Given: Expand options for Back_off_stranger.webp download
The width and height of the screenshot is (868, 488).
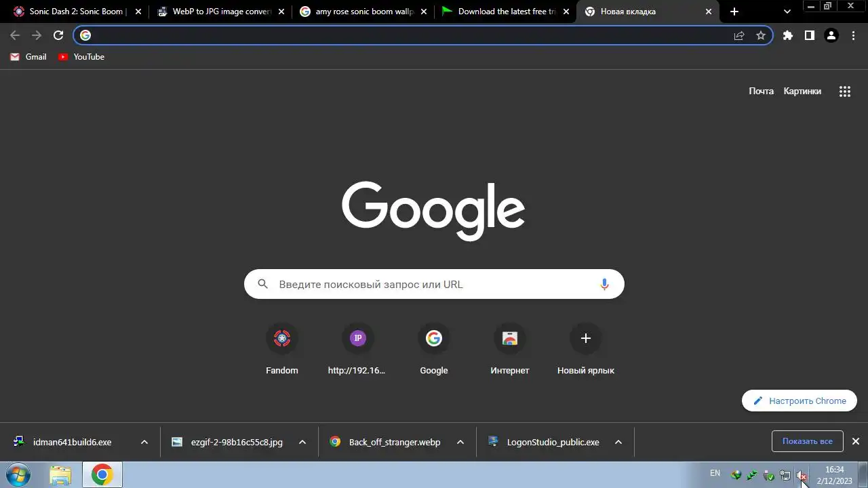Looking at the screenshot, I should (460, 442).
